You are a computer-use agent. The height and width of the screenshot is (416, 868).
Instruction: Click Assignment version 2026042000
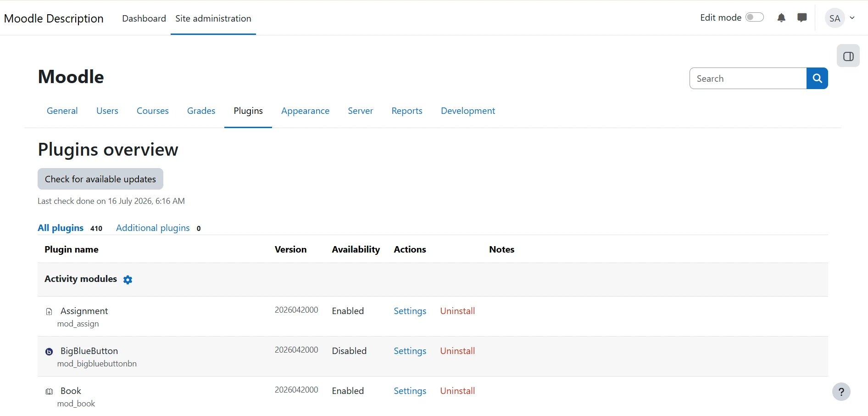pyautogui.click(x=296, y=310)
